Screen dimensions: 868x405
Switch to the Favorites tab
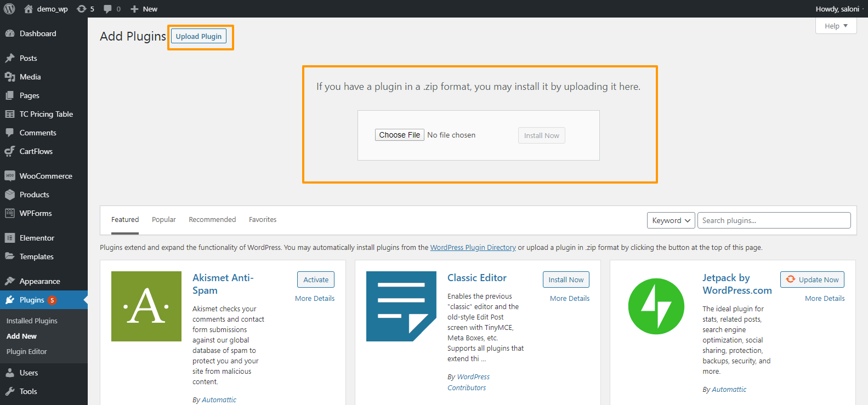coord(263,220)
